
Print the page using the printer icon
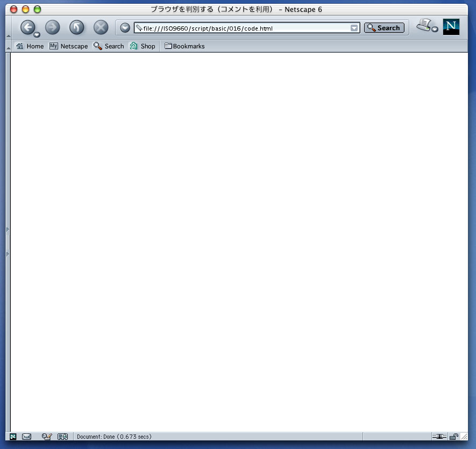(424, 25)
